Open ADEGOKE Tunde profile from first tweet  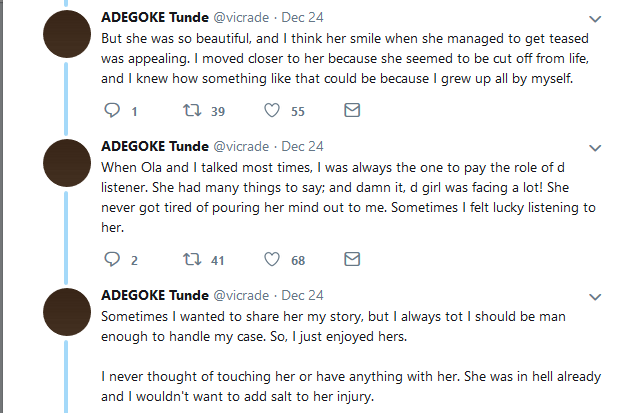[155, 17]
